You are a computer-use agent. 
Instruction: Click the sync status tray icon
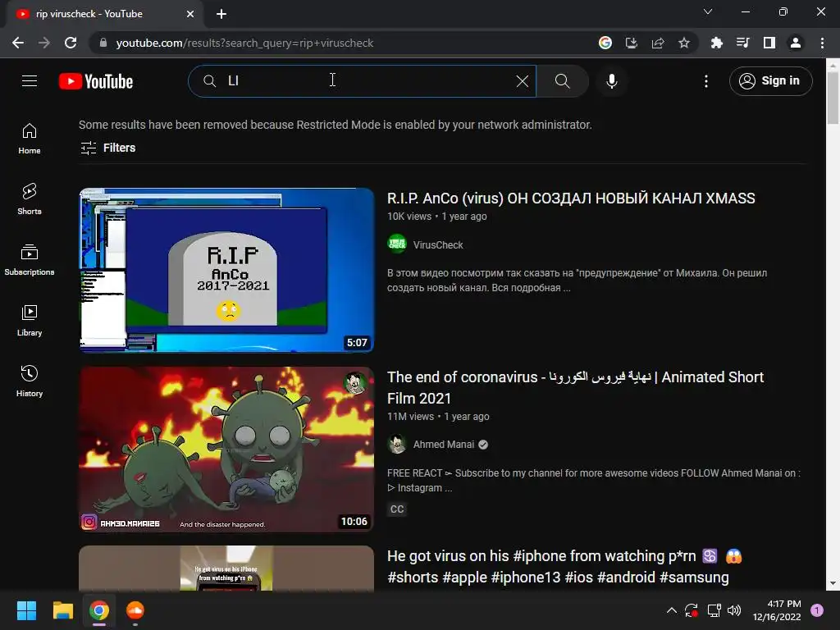[691, 610]
